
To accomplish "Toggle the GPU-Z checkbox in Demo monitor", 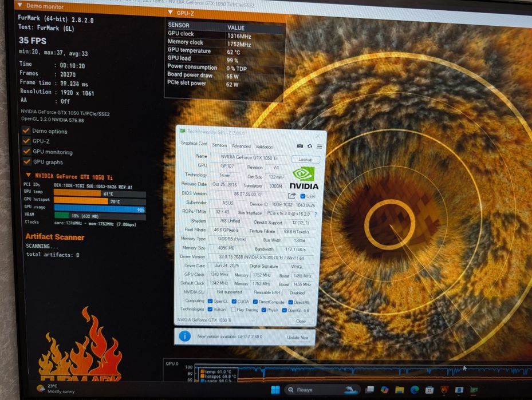I will (x=26, y=141).
